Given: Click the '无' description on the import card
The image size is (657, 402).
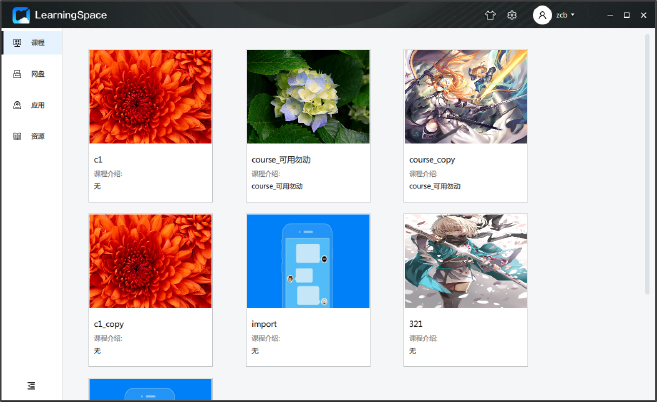Looking at the screenshot, I should [x=255, y=350].
